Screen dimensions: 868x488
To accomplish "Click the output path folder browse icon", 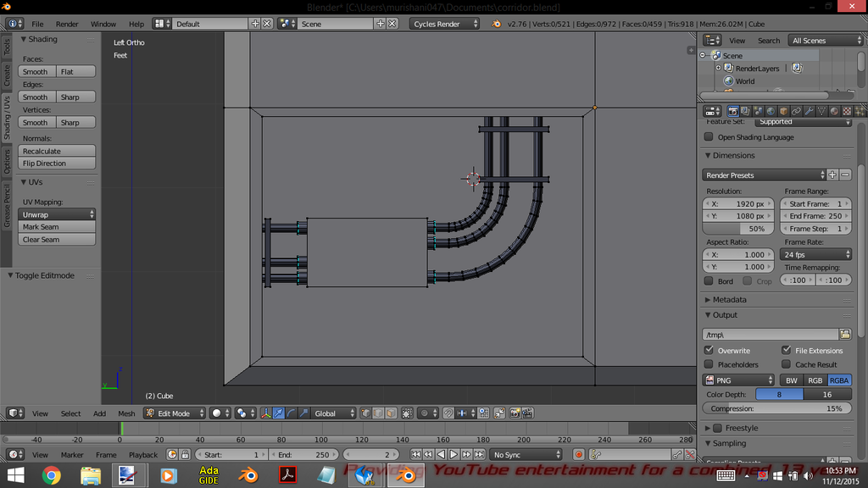I will tap(845, 335).
